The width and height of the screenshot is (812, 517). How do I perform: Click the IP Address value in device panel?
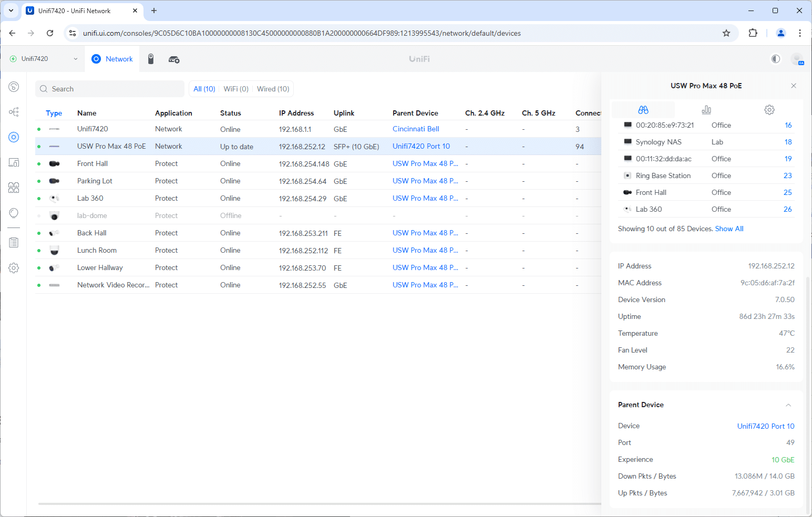click(772, 266)
